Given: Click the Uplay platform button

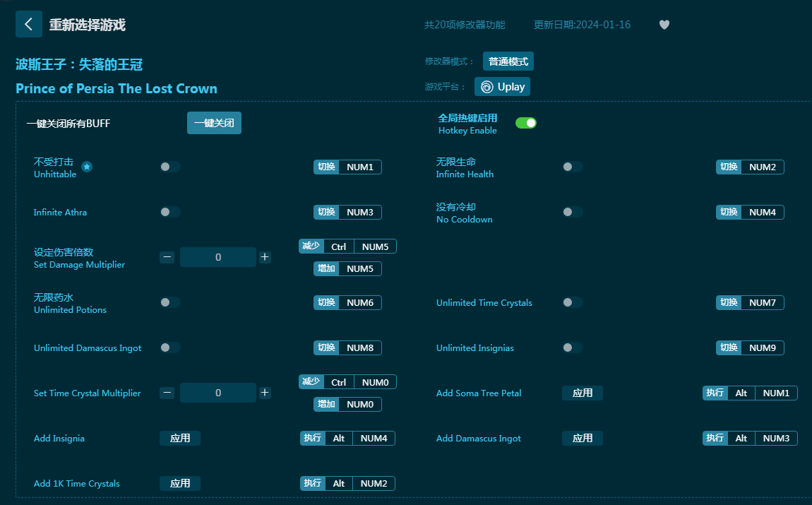Looking at the screenshot, I should coord(502,86).
